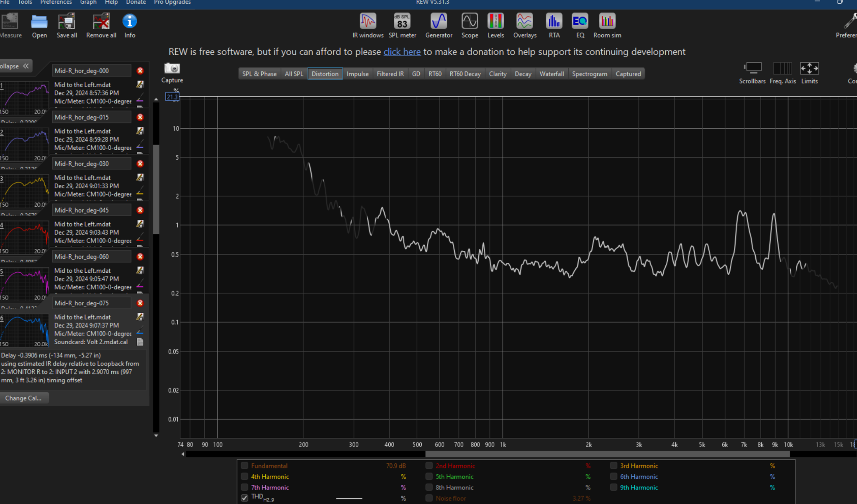
Task: Open the Levels meter
Action: [495, 26]
